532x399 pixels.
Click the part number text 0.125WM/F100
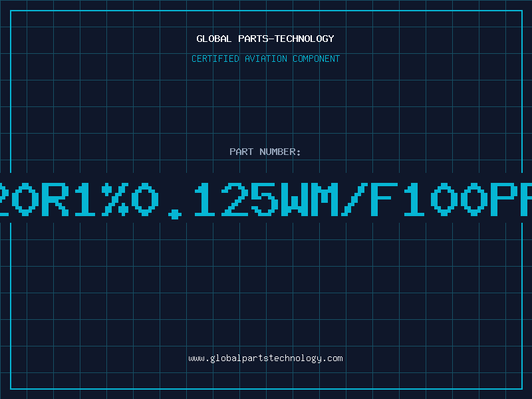tap(308, 200)
